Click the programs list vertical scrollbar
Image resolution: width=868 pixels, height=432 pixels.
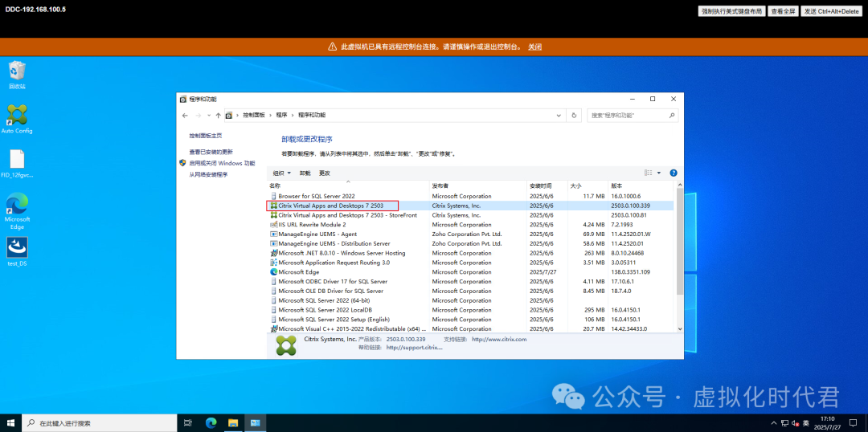(679, 242)
